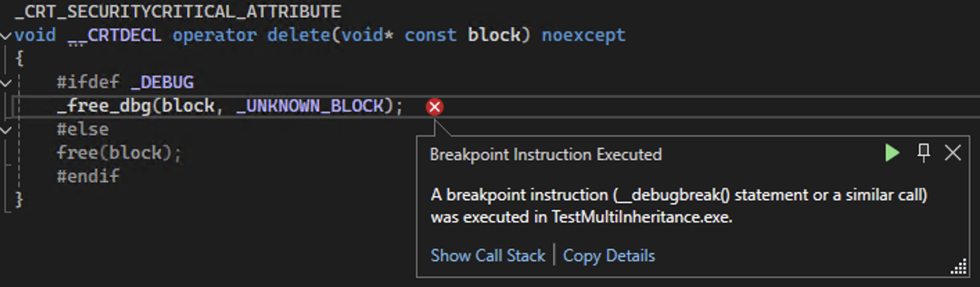
Task: Collapse the #ifdef _DEBUG region
Action: pos(6,83)
